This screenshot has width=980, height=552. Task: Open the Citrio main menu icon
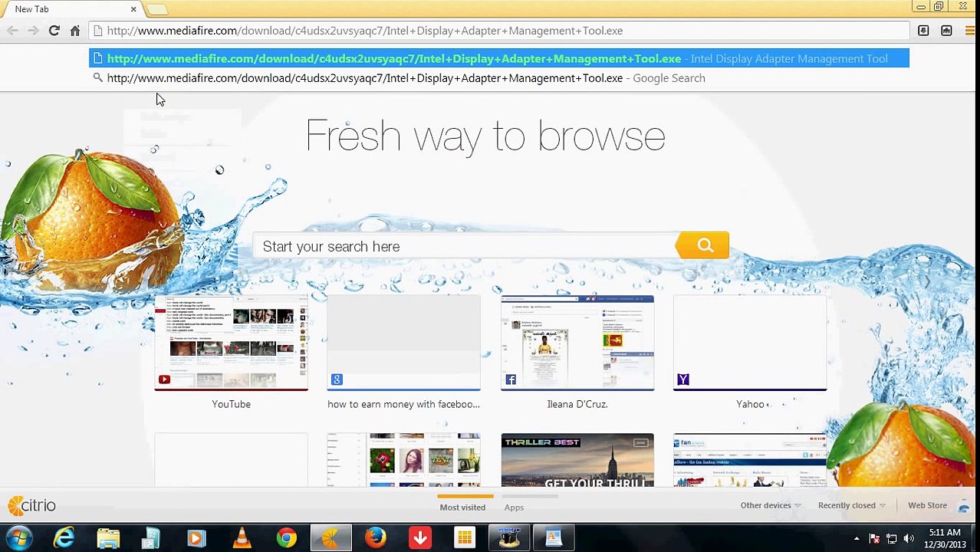coord(970,31)
